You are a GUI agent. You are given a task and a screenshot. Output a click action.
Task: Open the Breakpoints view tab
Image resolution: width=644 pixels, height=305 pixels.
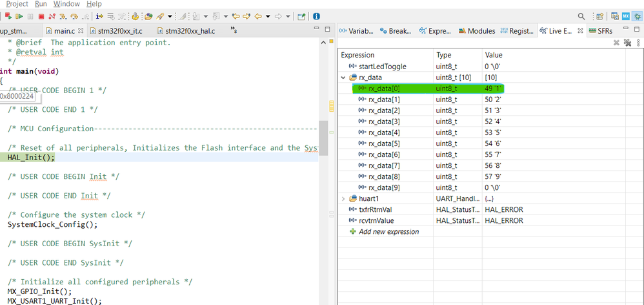click(x=397, y=31)
